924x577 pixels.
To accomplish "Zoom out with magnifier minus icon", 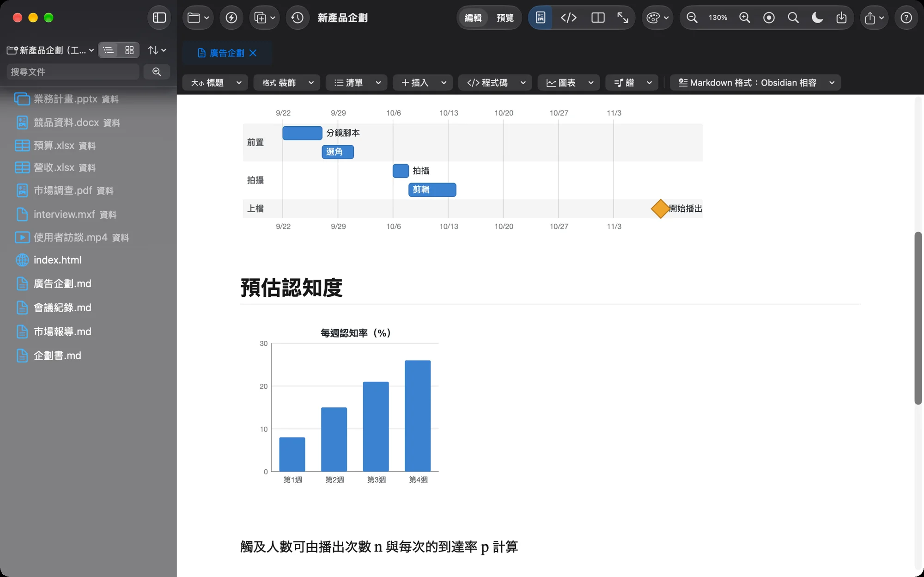I will pos(692,18).
